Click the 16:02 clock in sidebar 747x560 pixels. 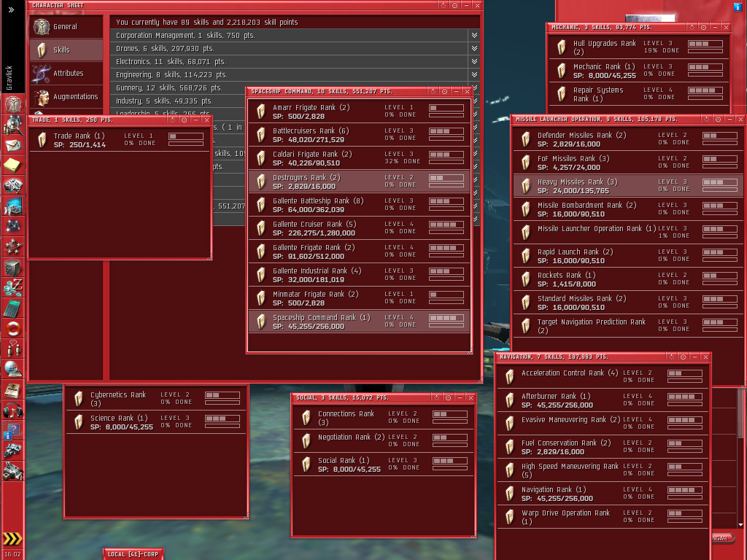[12, 554]
